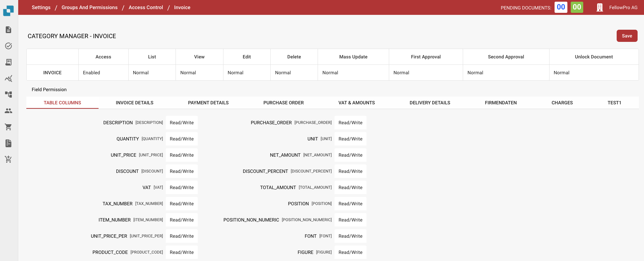Click the add-to-cart icon in sidebar
Viewport: 644px width, 261px height.
click(8, 159)
